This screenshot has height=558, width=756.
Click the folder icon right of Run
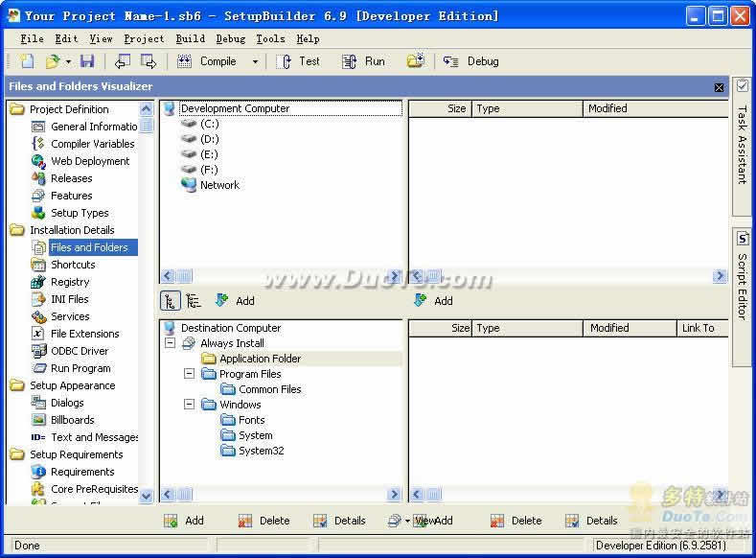415,61
